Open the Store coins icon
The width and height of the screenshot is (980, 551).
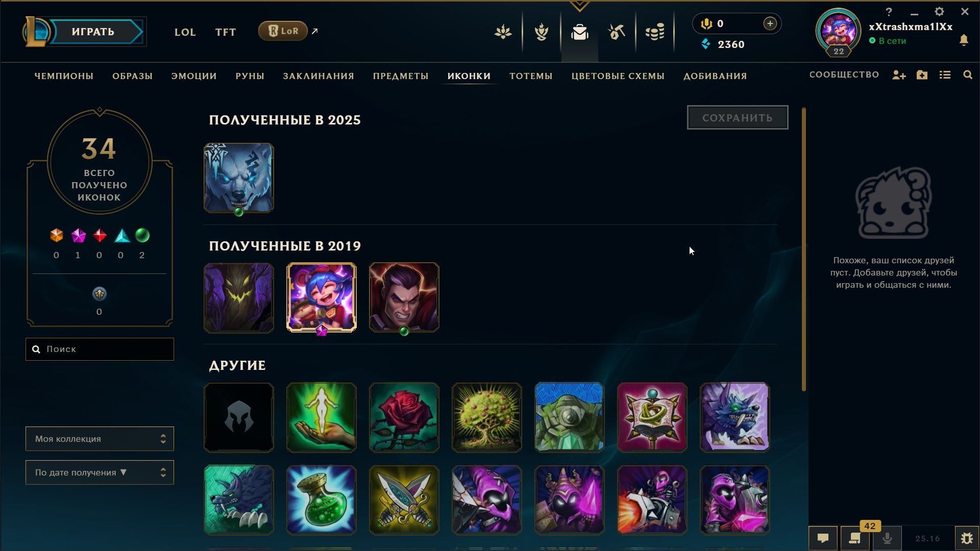655,33
